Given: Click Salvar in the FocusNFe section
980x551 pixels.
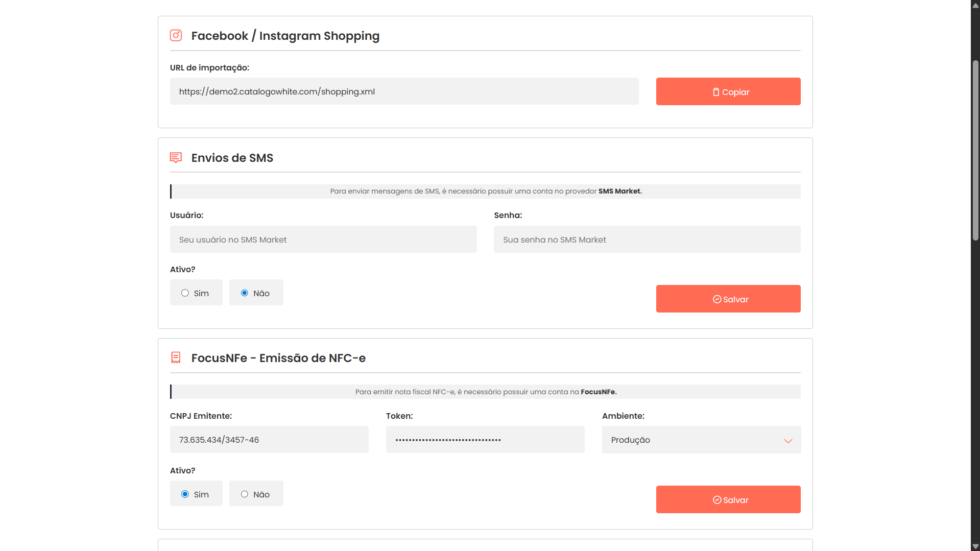Looking at the screenshot, I should pos(728,499).
